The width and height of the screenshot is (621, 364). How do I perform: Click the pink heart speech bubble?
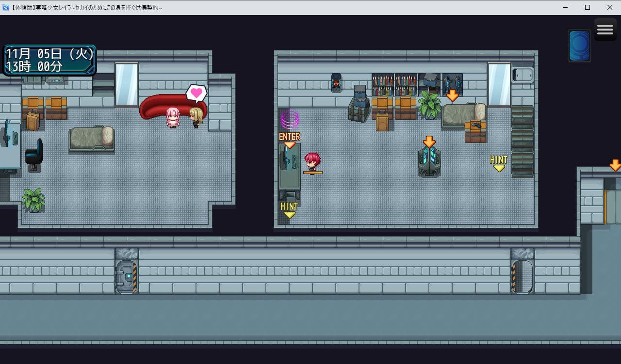pos(196,93)
